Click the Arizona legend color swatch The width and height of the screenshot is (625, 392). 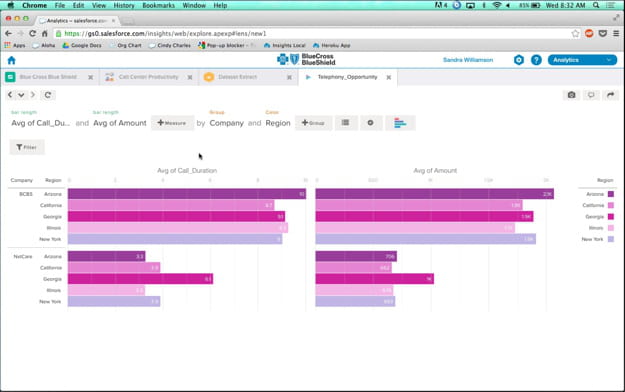tap(611, 194)
